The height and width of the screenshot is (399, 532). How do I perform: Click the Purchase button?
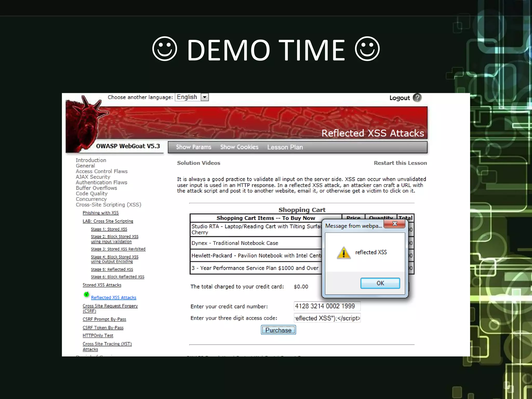[278, 330]
